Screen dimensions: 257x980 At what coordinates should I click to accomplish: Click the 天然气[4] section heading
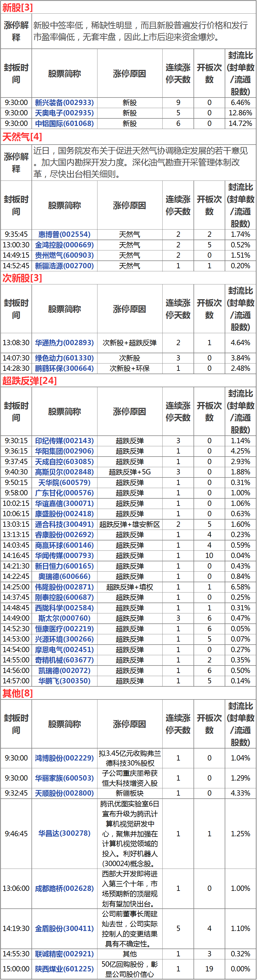(22, 137)
